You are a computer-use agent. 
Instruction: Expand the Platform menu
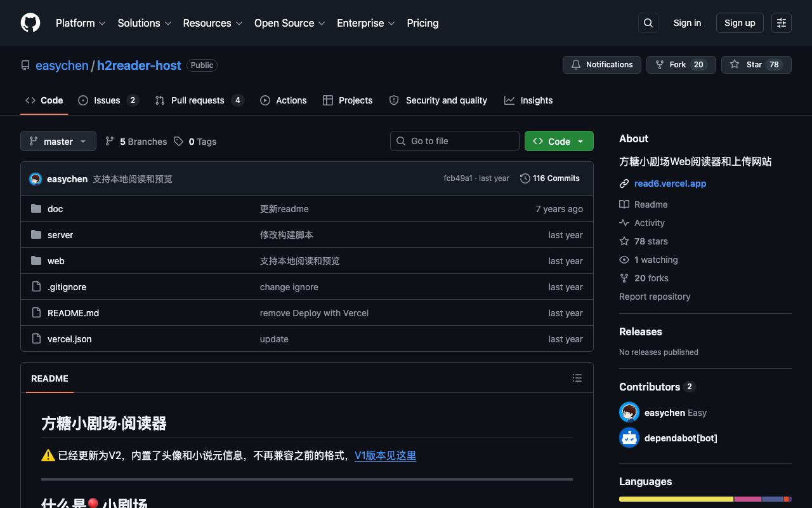(81, 23)
